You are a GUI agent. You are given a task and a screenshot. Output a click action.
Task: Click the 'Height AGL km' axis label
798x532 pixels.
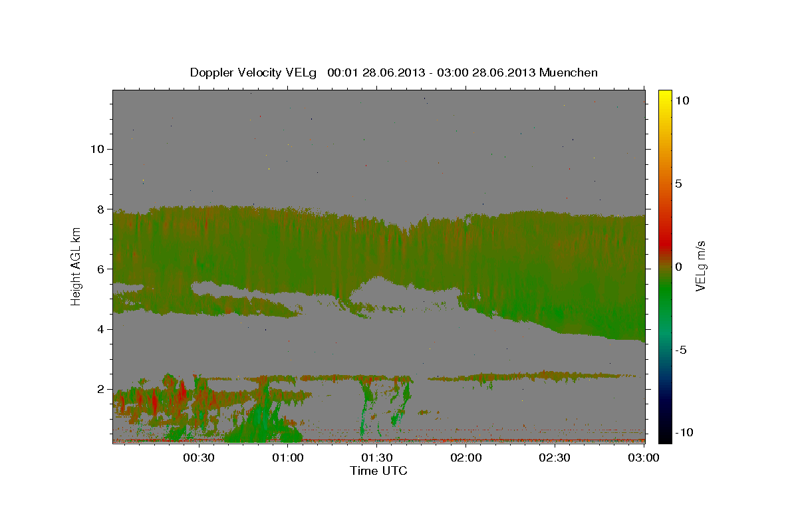click(x=76, y=266)
